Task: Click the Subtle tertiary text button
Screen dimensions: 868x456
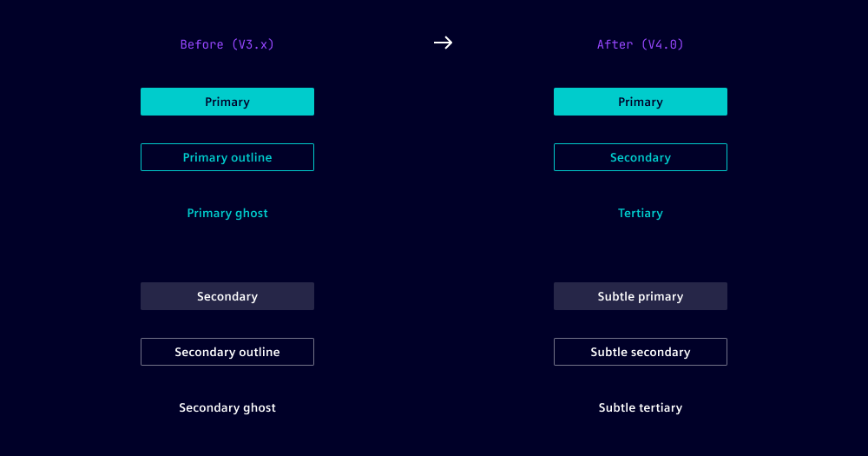Action: (641, 407)
